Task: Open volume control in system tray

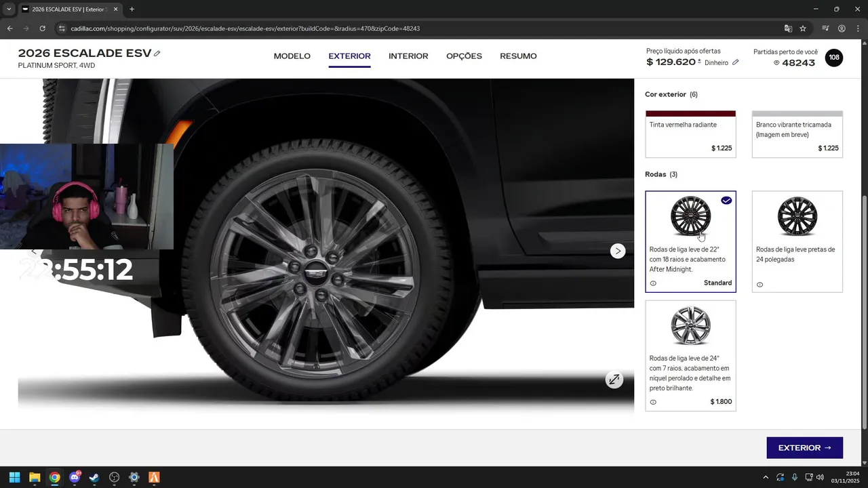Action: point(821,477)
